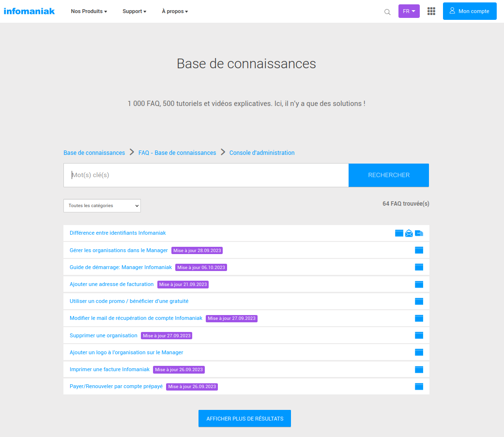Open the Support menu
504x437 pixels.
pyautogui.click(x=135, y=11)
